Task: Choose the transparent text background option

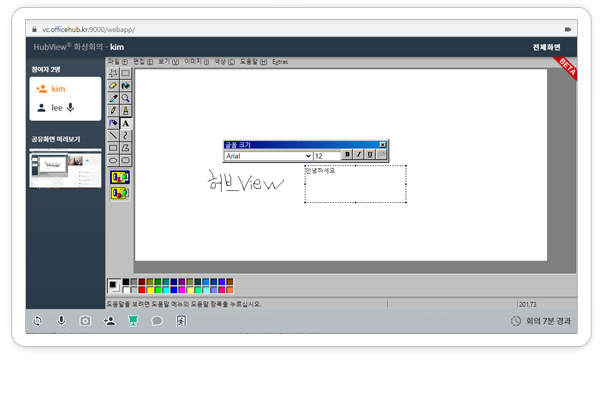Action: (x=120, y=193)
